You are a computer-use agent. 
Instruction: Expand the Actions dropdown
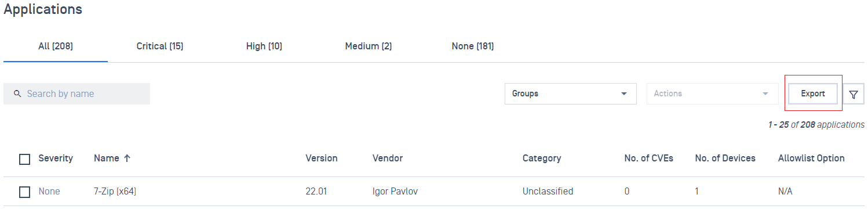coord(712,93)
